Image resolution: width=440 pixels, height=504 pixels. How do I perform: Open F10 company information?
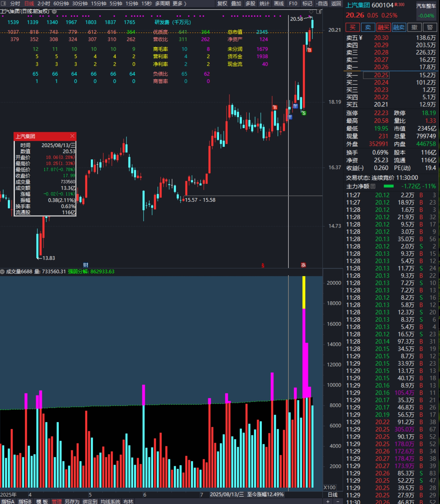[293, 4]
